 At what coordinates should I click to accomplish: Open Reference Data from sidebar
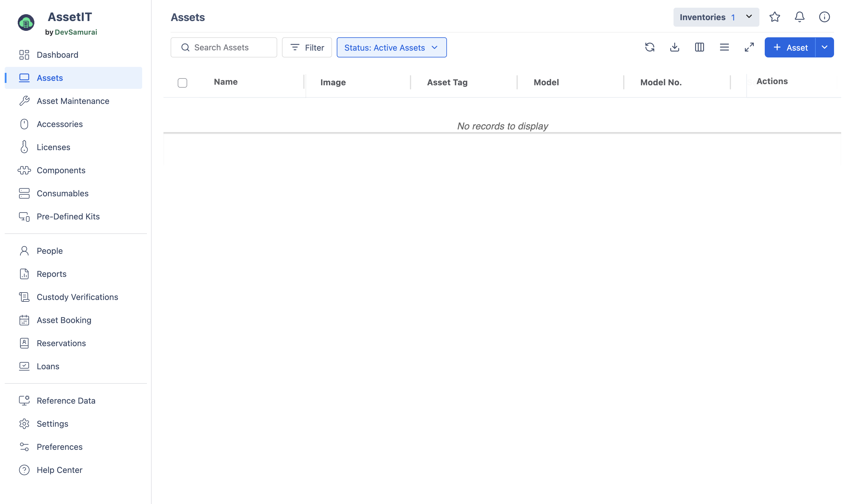[x=66, y=400]
